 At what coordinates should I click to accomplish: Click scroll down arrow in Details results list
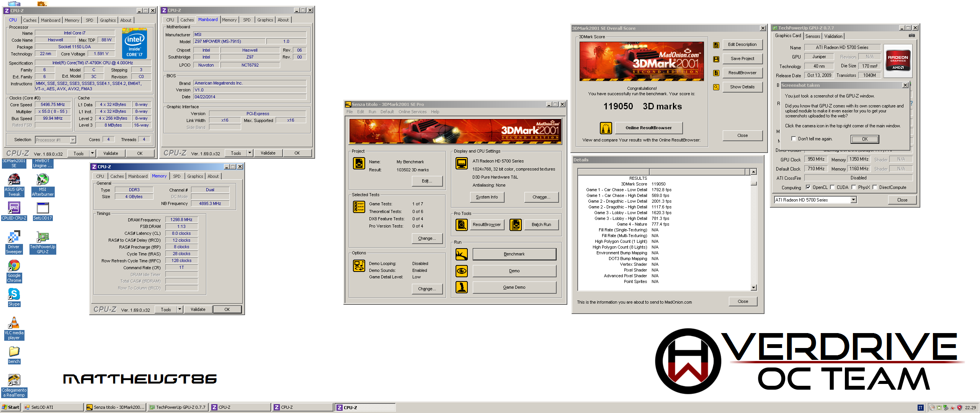tap(753, 288)
